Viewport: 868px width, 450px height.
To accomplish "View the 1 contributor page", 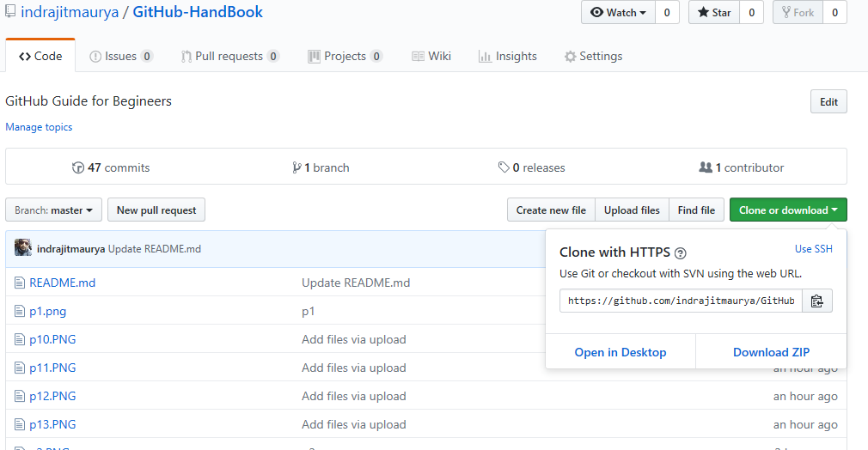I will [x=741, y=167].
